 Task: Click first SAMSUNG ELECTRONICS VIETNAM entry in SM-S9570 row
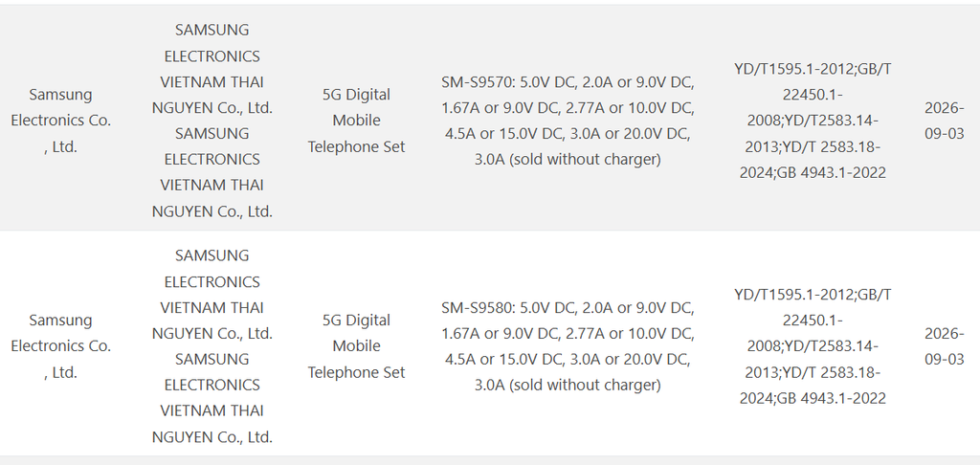[212, 69]
